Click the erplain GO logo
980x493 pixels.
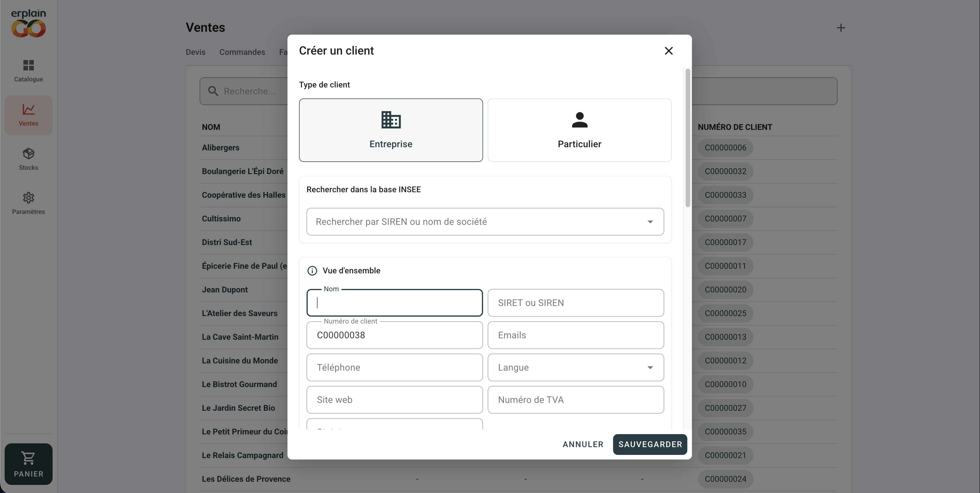[29, 23]
